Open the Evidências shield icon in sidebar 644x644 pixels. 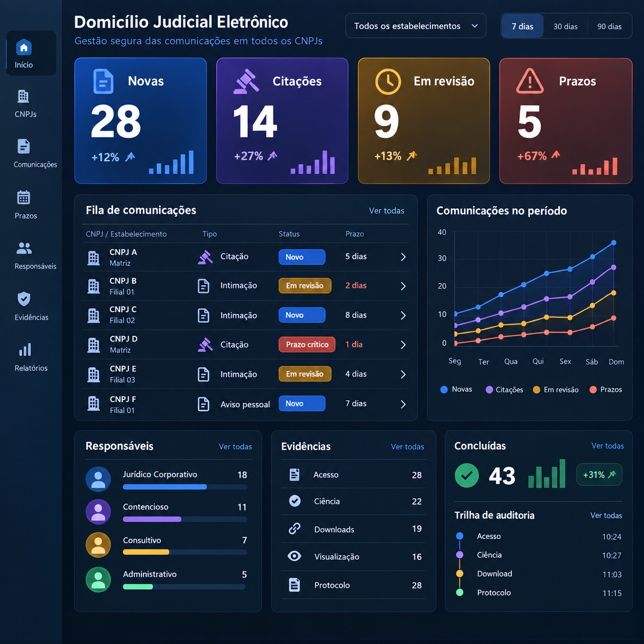24,299
